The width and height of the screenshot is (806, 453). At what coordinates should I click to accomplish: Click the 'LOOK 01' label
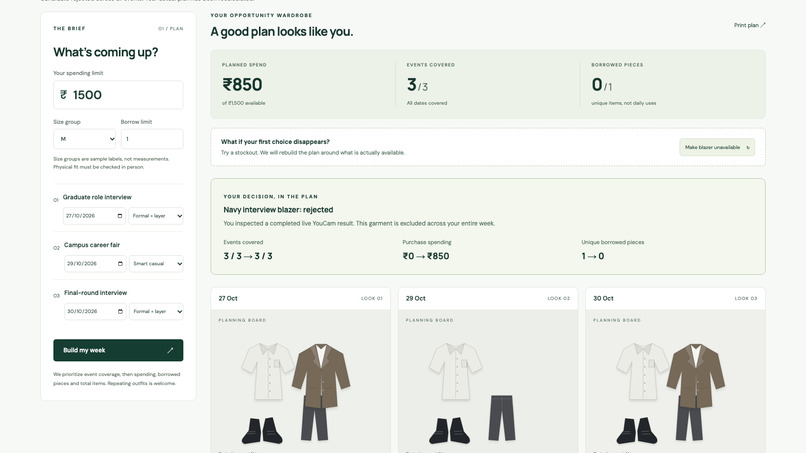click(x=372, y=298)
